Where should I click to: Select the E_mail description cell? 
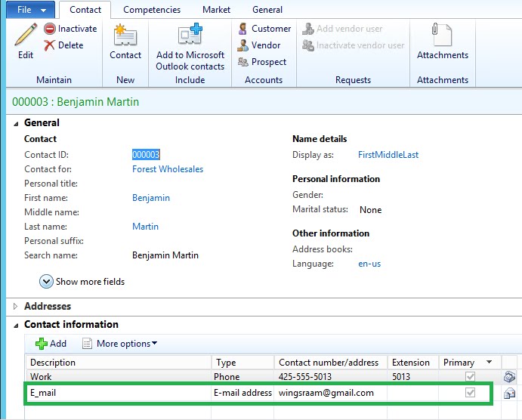tap(118, 393)
